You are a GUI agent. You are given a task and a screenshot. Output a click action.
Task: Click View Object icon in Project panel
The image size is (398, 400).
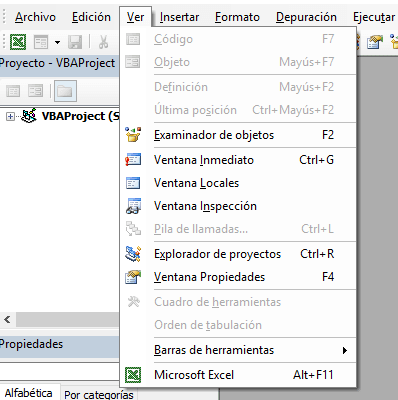35,91
